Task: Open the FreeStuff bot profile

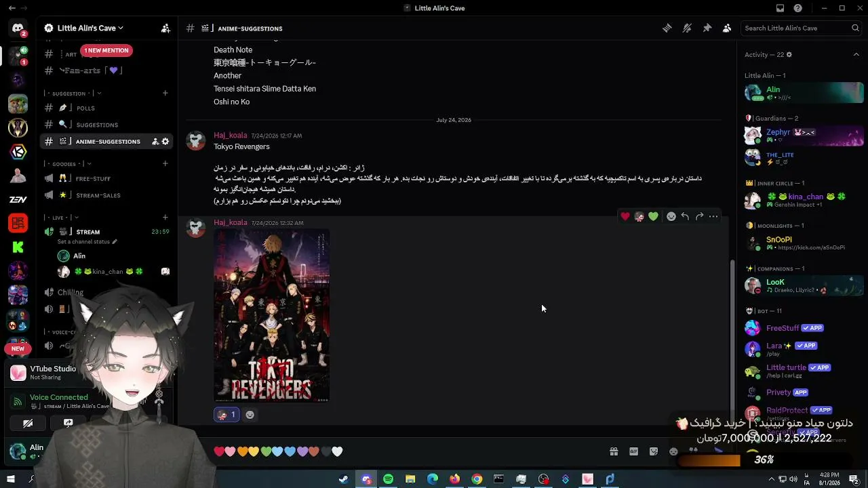Action: pyautogui.click(x=804, y=328)
